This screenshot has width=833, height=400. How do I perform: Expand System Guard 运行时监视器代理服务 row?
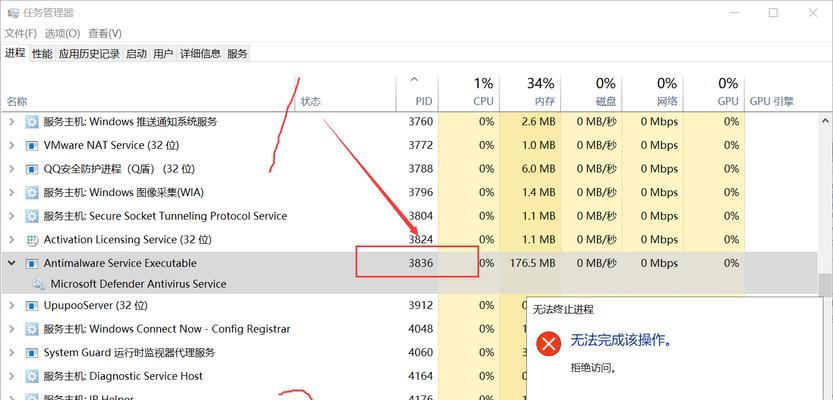[12, 353]
